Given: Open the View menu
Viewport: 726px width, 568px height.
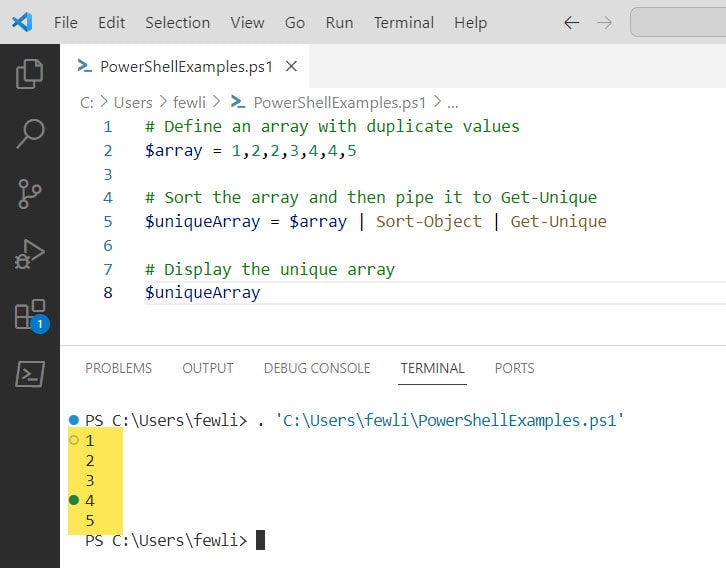Looking at the screenshot, I should point(247,22).
